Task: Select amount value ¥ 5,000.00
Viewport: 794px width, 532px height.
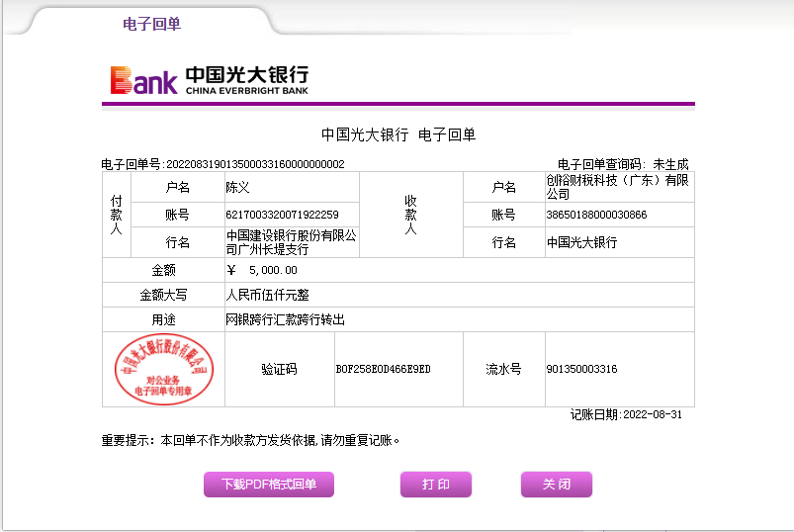Action: (262, 270)
